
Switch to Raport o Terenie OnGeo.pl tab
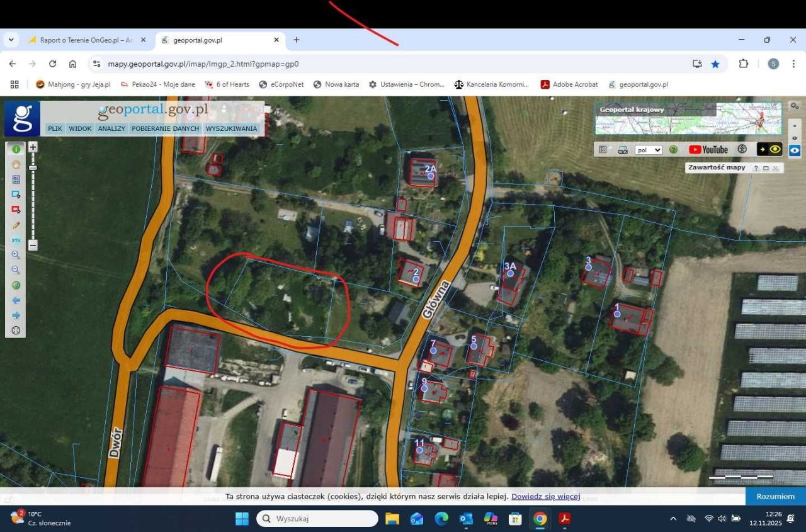[x=87, y=40]
